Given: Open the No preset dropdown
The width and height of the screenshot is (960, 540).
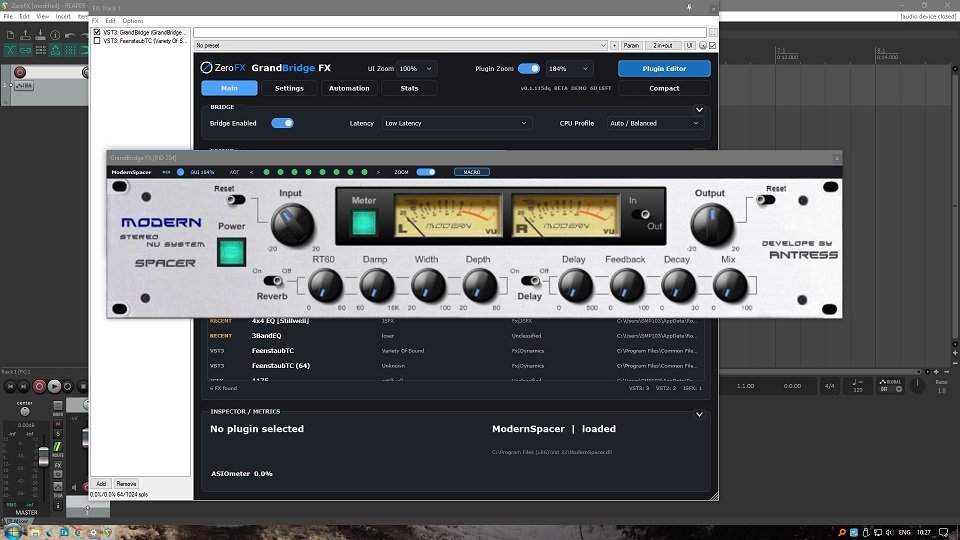Looking at the screenshot, I should [x=400, y=45].
